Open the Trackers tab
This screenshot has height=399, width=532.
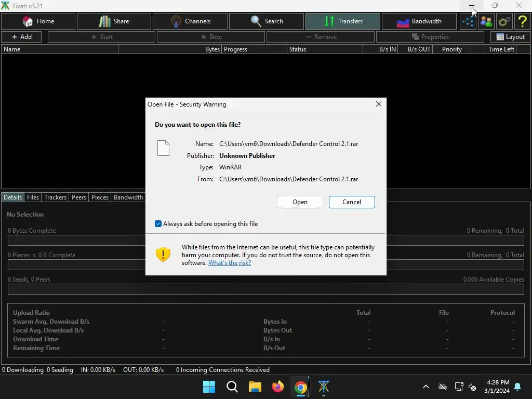click(55, 197)
